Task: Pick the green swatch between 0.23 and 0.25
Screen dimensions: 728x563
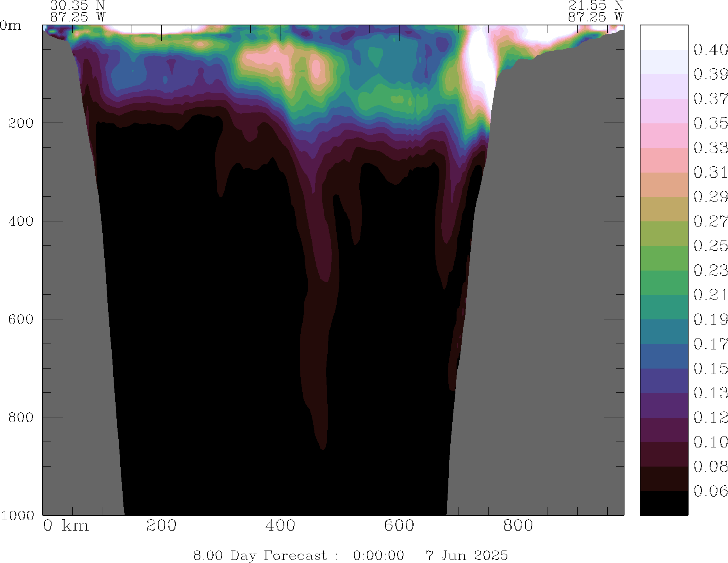Action: pos(664,258)
